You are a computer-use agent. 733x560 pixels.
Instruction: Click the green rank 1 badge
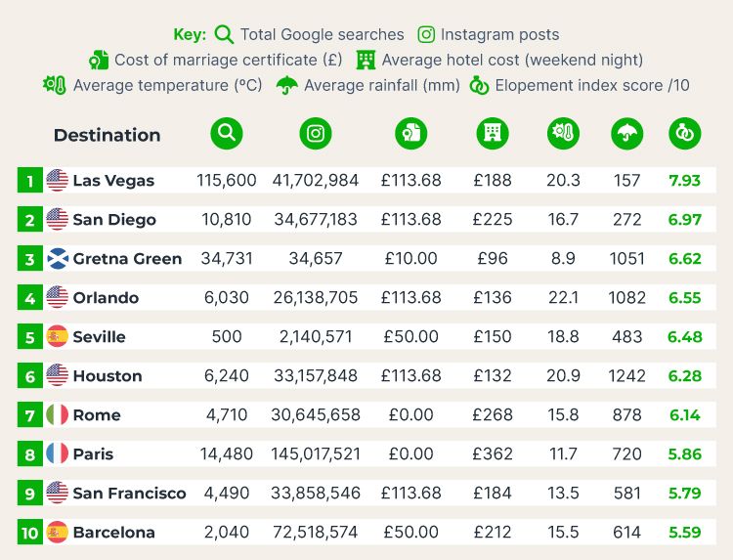click(x=30, y=181)
